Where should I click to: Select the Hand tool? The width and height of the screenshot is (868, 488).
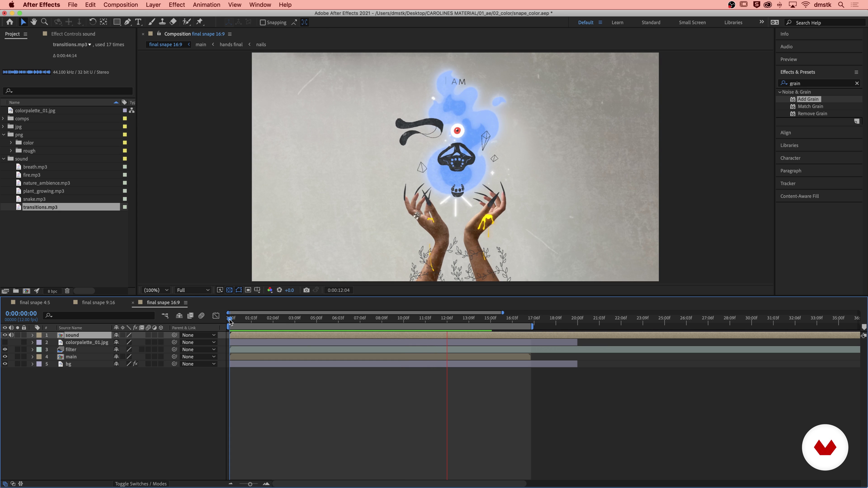click(x=34, y=22)
